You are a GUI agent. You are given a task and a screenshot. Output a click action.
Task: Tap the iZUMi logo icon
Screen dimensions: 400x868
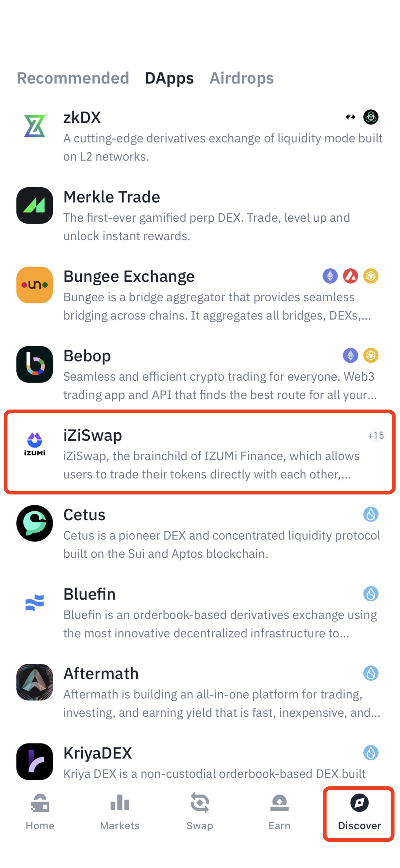[35, 444]
